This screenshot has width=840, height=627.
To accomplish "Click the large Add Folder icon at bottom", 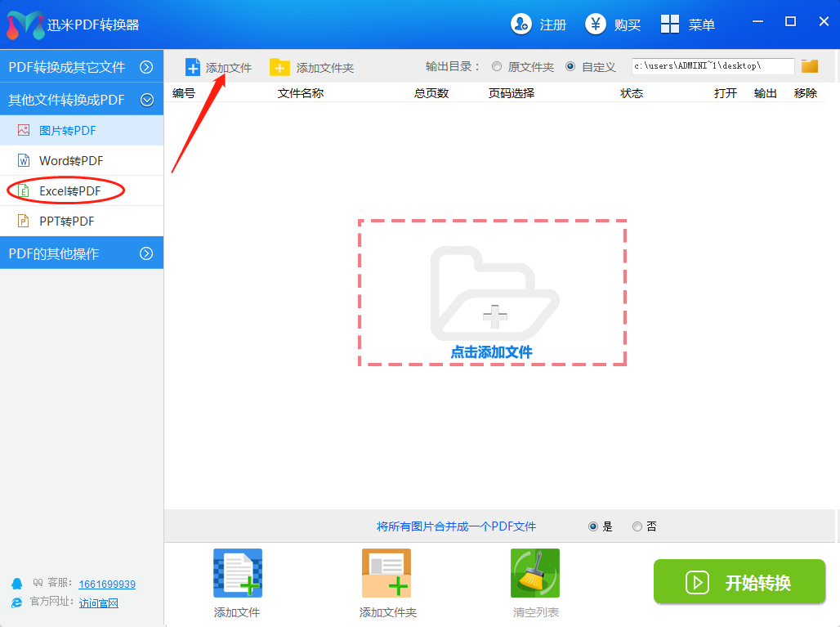I will [386, 573].
